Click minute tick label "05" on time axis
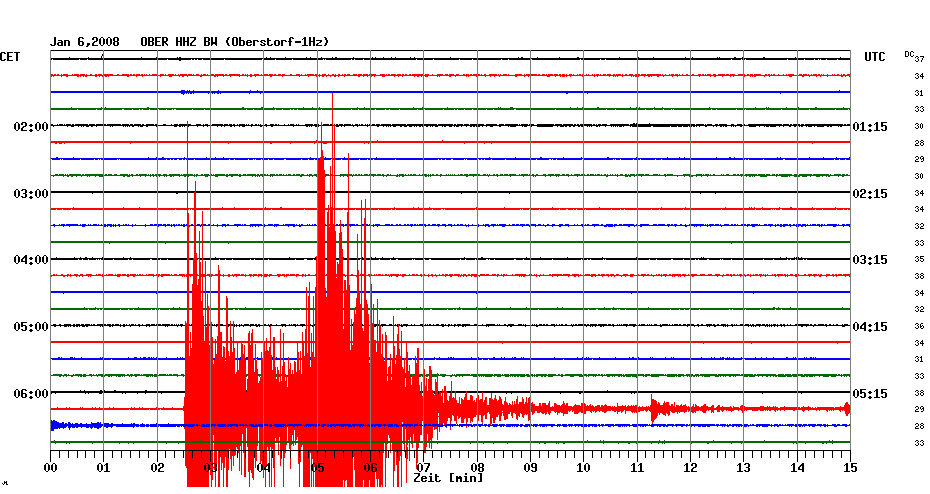Image resolution: width=930 pixels, height=494 pixels. pyautogui.click(x=317, y=468)
